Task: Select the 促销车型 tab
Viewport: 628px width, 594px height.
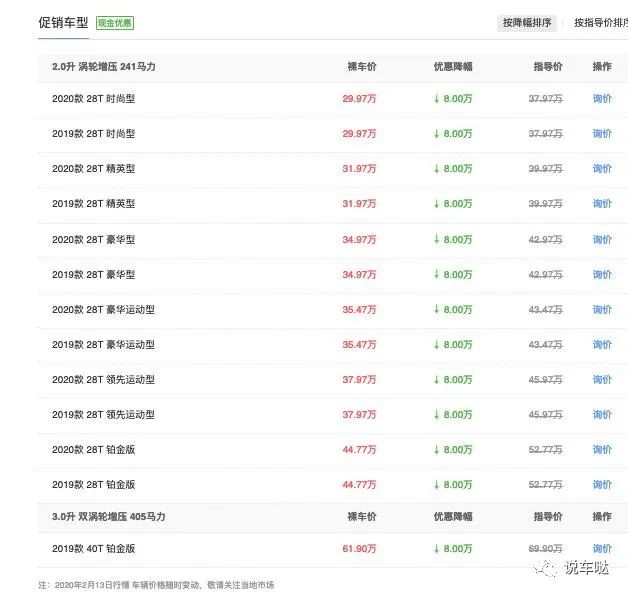Action: point(63,23)
